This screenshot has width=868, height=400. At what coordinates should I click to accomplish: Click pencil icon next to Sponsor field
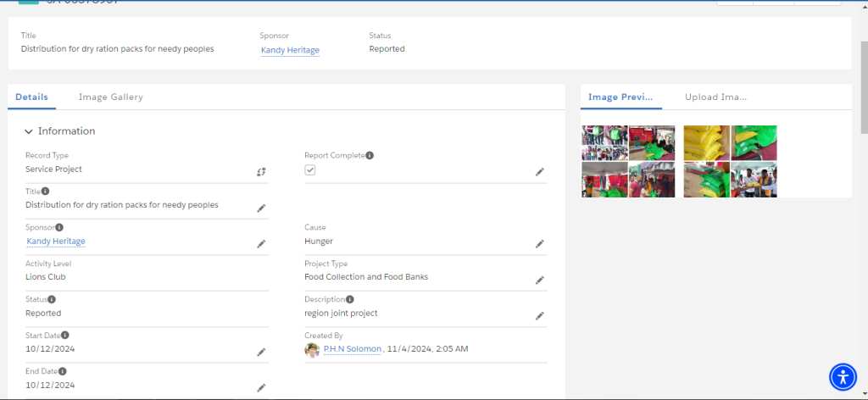pyautogui.click(x=261, y=244)
